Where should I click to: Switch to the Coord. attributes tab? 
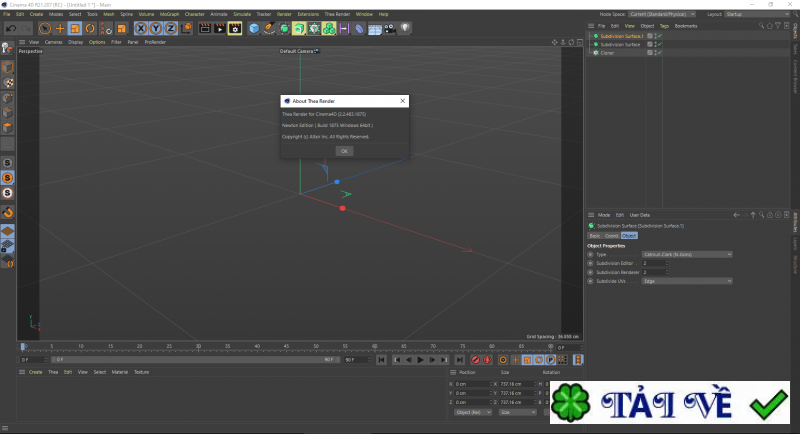pyautogui.click(x=610, y=235)
